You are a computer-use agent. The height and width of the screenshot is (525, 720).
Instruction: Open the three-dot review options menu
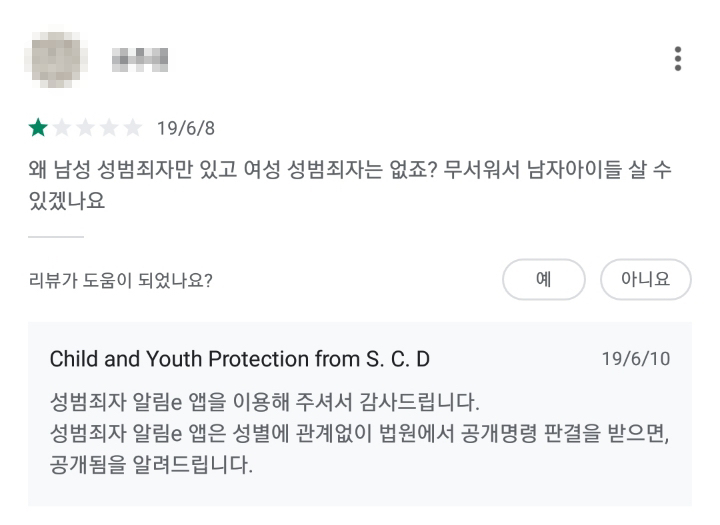click(678, 59)
